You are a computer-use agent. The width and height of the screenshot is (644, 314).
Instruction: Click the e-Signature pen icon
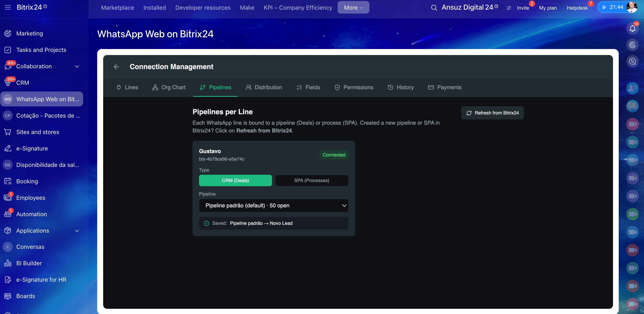point(8,148)
